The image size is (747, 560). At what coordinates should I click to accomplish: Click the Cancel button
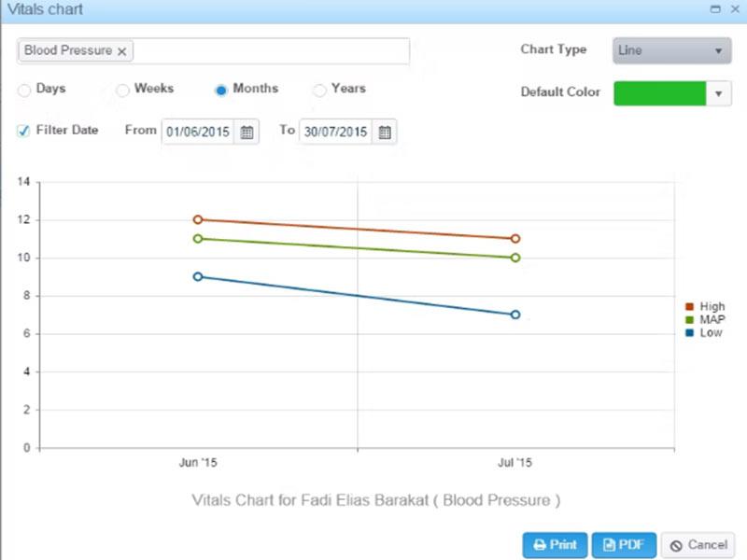[698, 545]
